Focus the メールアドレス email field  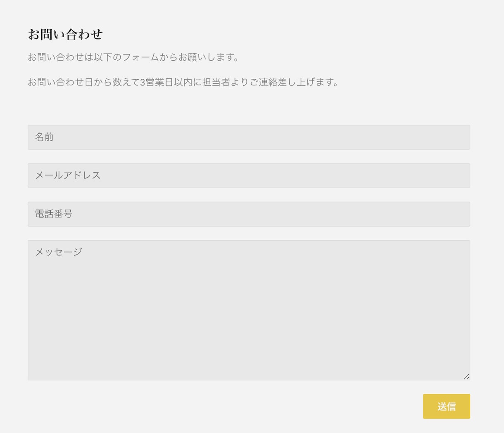pos(249,175)
